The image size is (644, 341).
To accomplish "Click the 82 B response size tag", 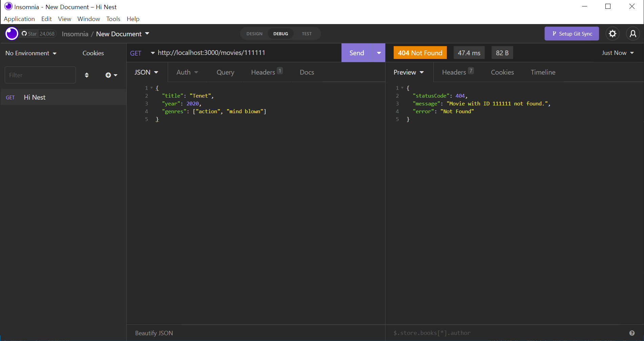I will 502,53.
